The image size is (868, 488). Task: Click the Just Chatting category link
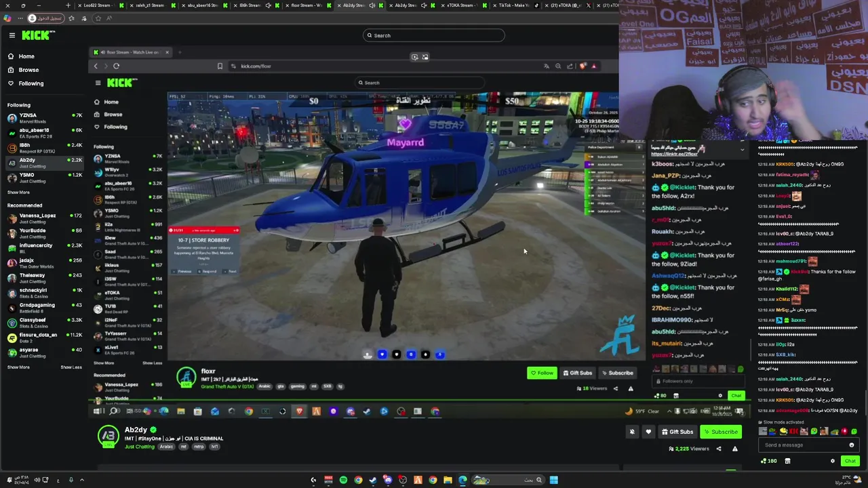pyautogui.click(x=140, y=447)
